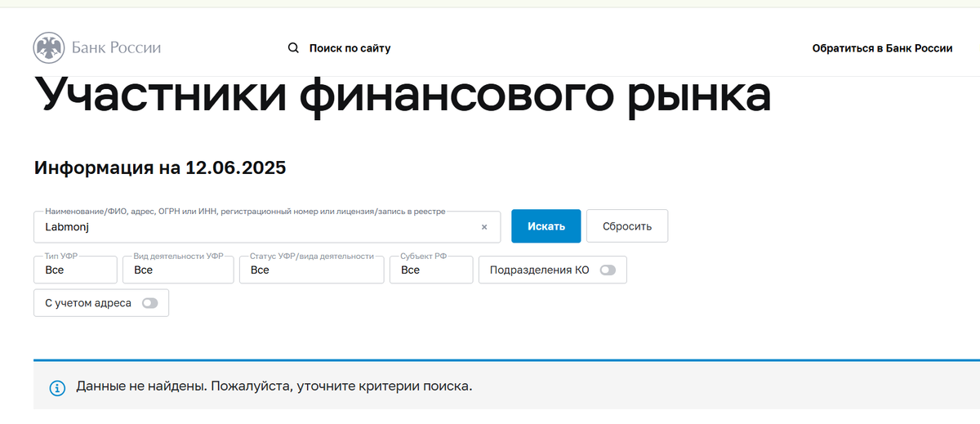Toggle the Подразделения КО switch
The height and width of the screenshot is (424, 980).
[608, 270]
